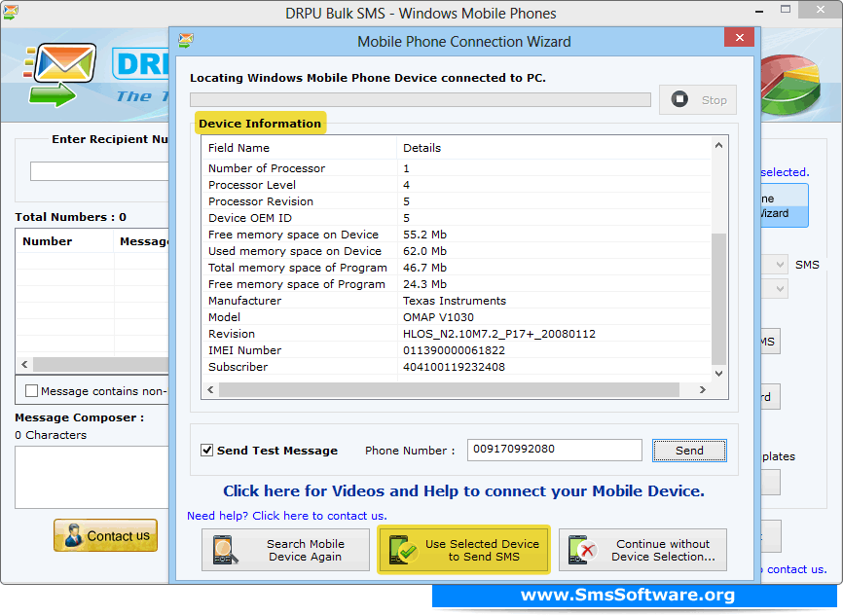Open Videos and Help to connect link

[x=463, y=490]
